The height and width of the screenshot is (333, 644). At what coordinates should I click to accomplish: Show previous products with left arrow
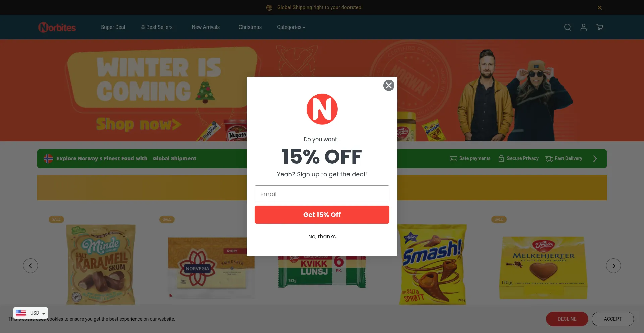click(x=31, y=266)
